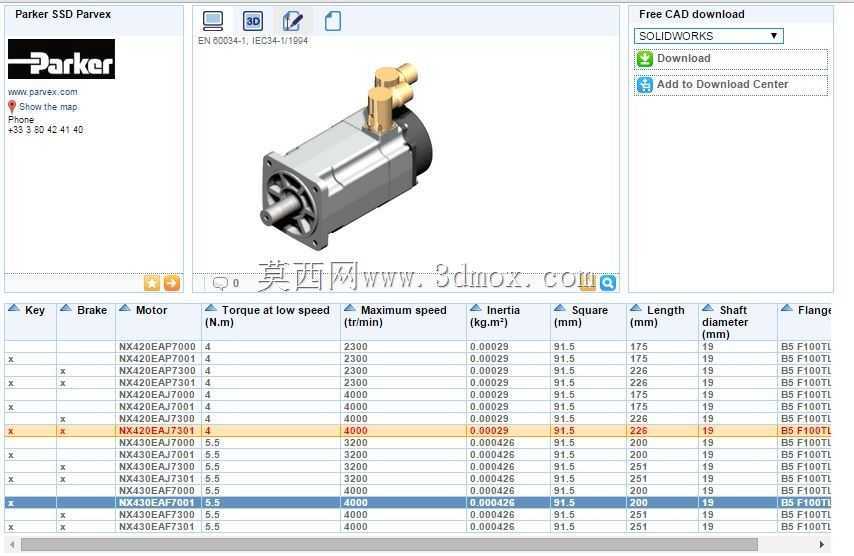Select row NX430EAJ7300
The image size is (854, 556).
418,467
